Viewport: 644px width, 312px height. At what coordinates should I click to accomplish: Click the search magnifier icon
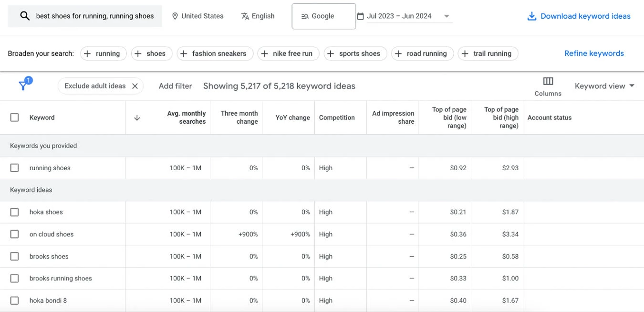click(x=25, y=16)
